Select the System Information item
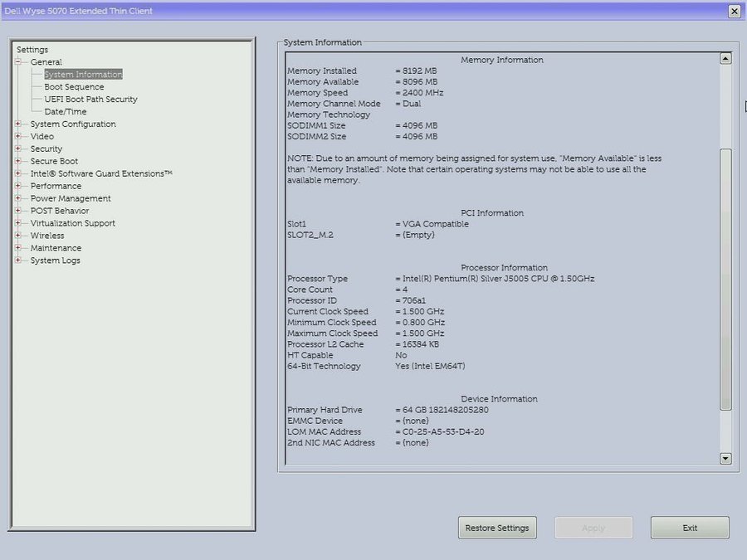747x560 pixels. [x=83, y=75]
